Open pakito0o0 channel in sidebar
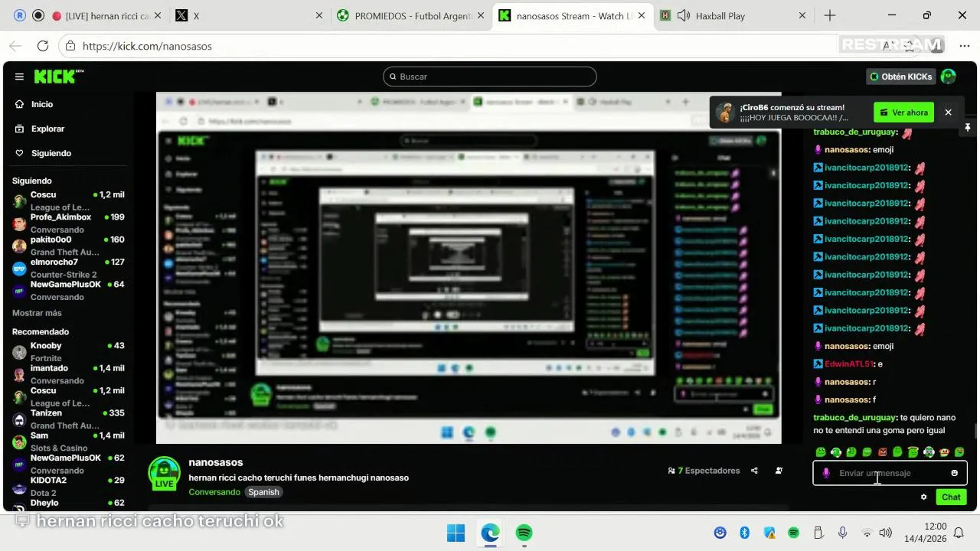Image resolution: width=980 pixels, height=551 pixels. [x=68, y=245]
